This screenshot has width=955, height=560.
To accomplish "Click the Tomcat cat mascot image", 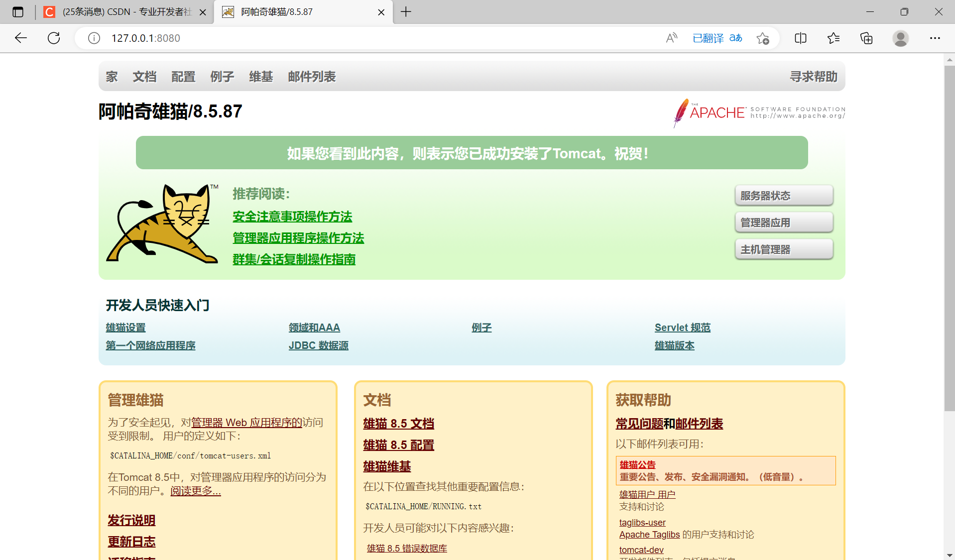I will (x=162, y=223).
